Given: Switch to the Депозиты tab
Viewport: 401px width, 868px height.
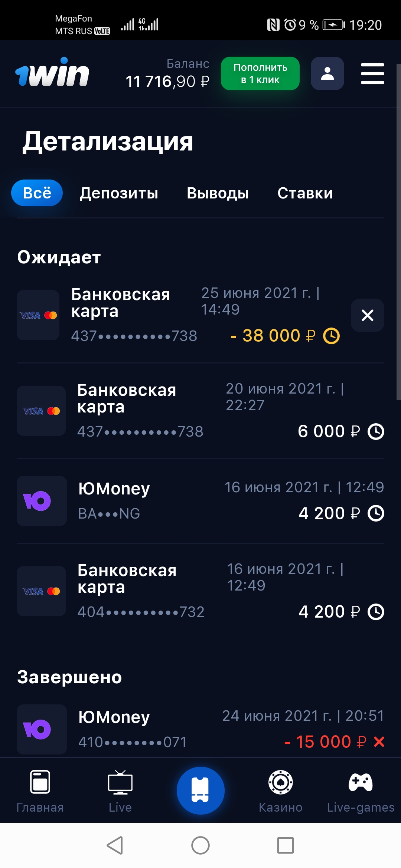Looking at the screenshot, I should click(x=119, y=193).
